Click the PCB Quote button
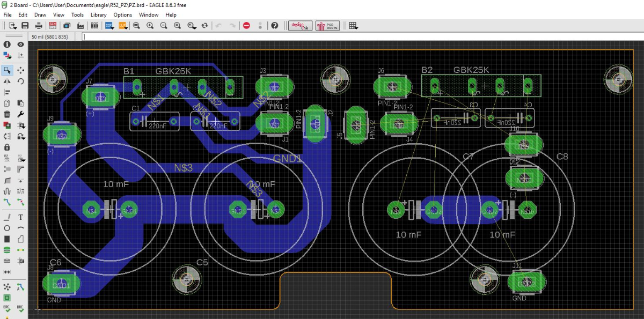Viewport: 644px width, 319px height. click(327, 25)
